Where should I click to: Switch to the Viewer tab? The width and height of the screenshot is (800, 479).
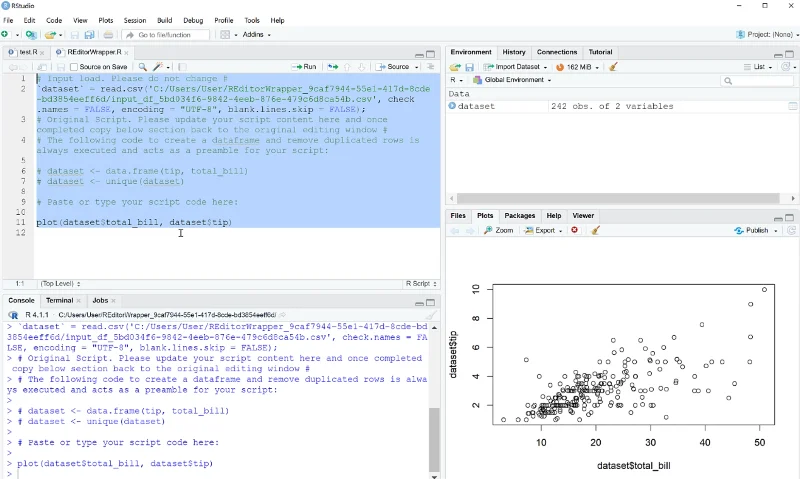click(x=583, y=216)
